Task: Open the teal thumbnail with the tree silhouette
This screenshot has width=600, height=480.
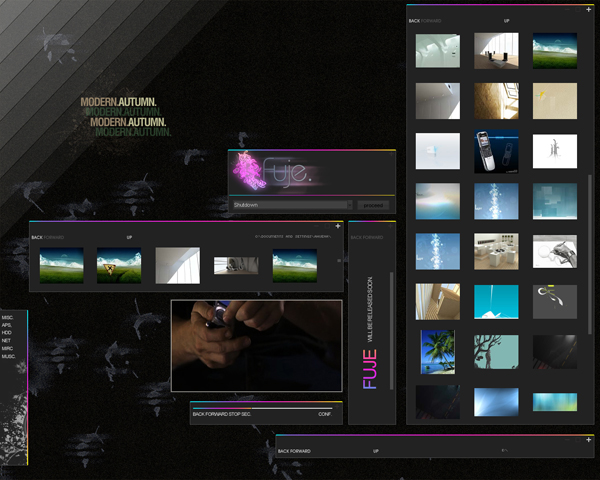Action: [x=496, y=352]
